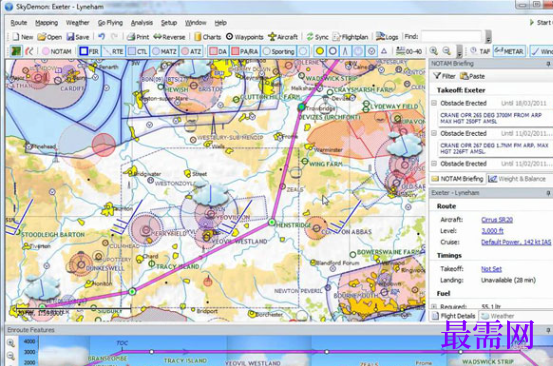The image size is (553, 366).
Task: Toggle METAR weather display
Action: point(509,51)
